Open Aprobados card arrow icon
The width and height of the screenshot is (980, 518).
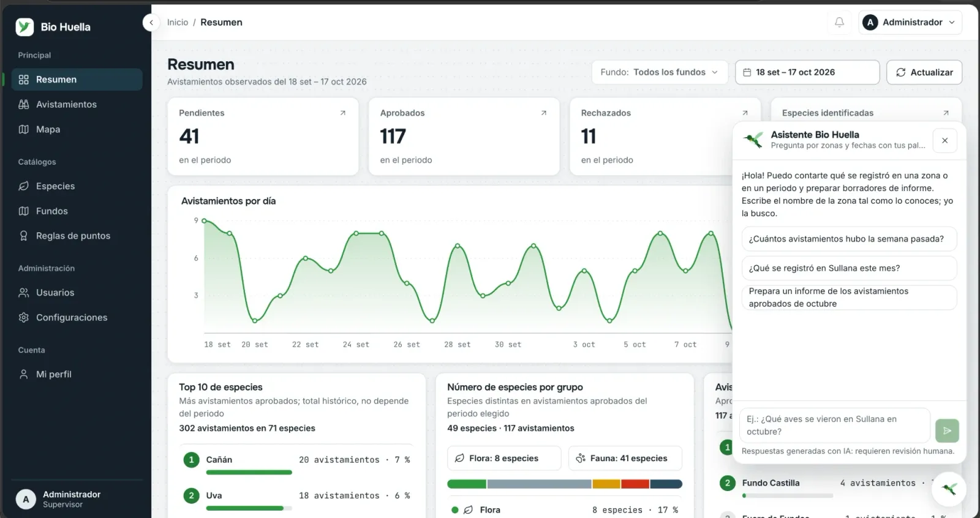coord(543,113)
